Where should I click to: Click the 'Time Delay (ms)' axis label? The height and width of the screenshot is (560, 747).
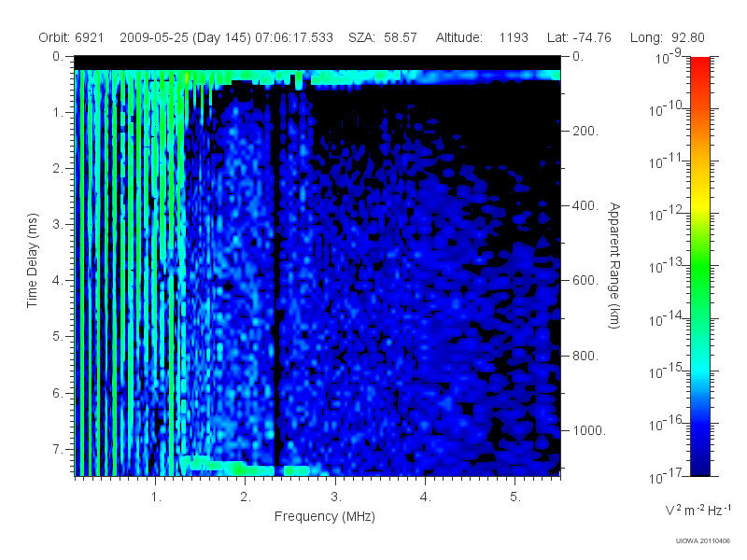click(x=32, y=260)
